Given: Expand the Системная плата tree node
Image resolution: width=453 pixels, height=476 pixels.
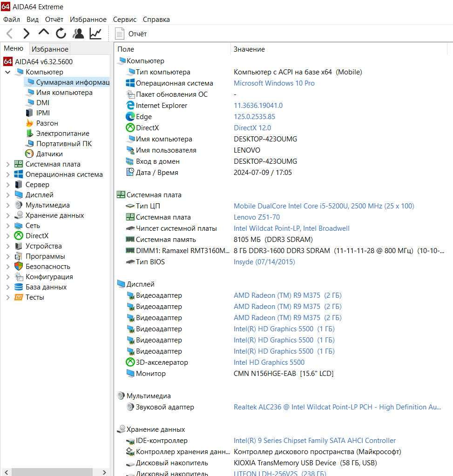Looking at the screenshot, I should coord(8,164).
